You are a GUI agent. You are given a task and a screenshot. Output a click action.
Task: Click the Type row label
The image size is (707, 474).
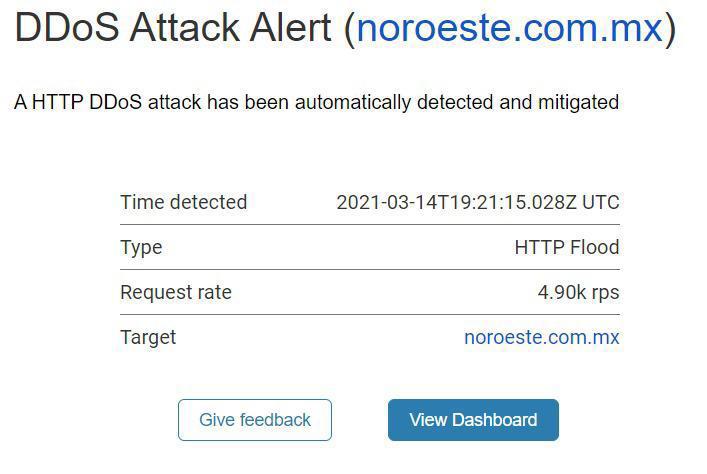pyautogui.click(x=141, y=248)
